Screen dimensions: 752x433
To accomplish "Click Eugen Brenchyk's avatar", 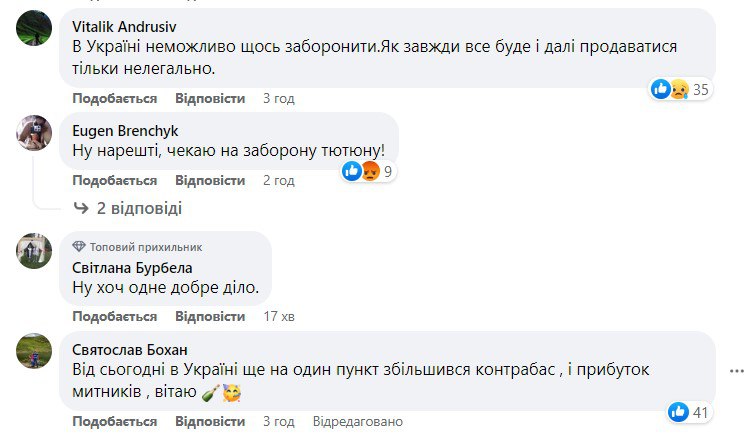I will pyautogui.click(x=34, y=132).
